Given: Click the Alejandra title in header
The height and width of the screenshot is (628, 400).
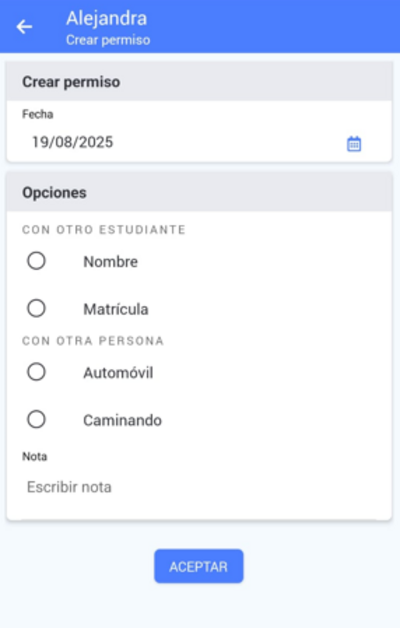Looking at the screenshot, I should pyautogui.click(x=107, y=18).
